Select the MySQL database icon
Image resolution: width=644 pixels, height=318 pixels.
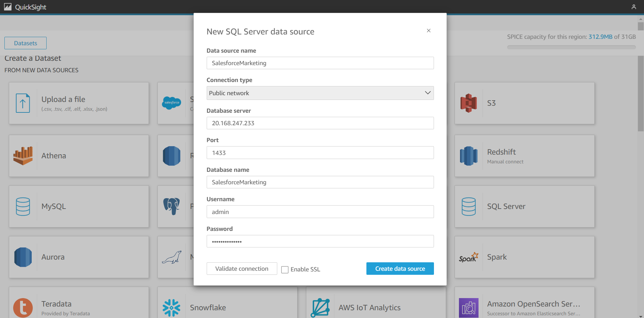point(23,206)
